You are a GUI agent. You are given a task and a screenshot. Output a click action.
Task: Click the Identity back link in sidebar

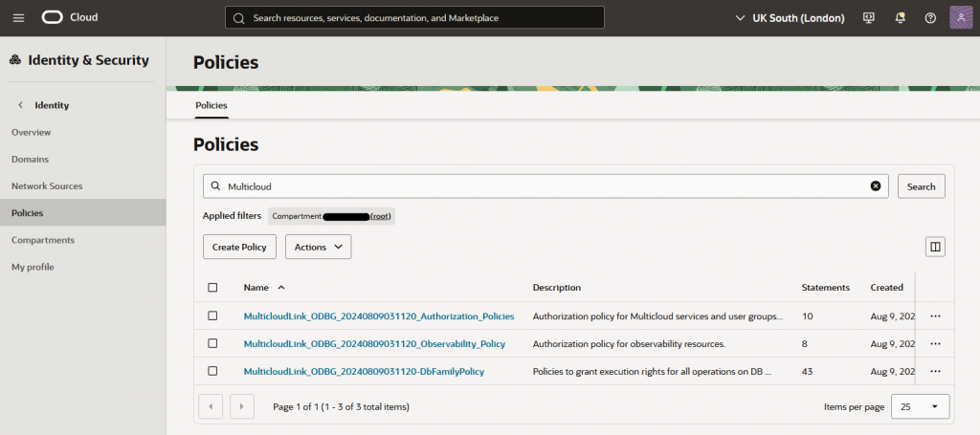pos(52,105)
